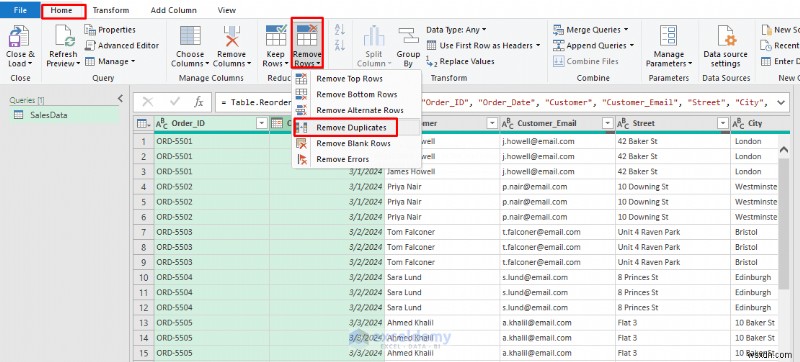800x362 pixels.
Task: Click the formula bar fx icon
Action: pyautogui.click(x=198, y=102)
